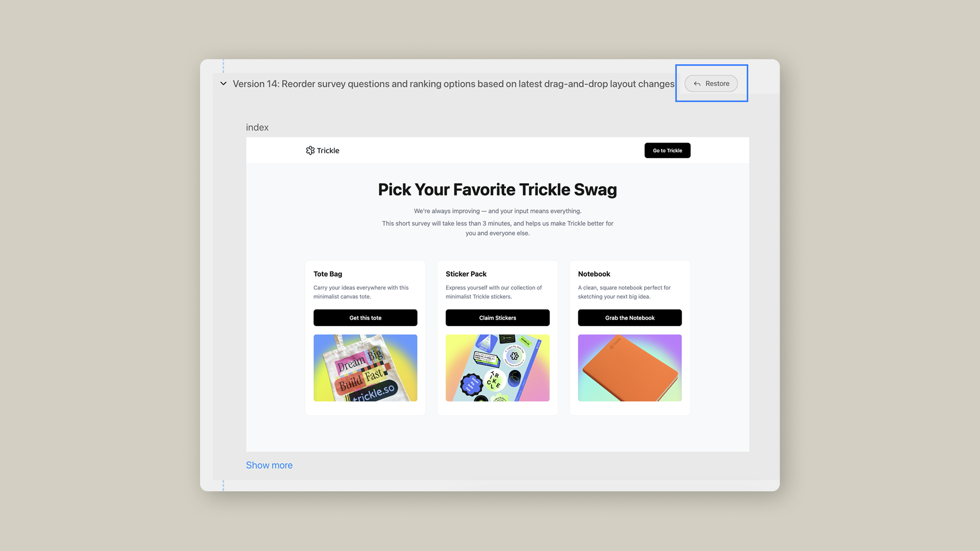Image resolution: width=980 pixels, height=551 pixels.
Task: Click the Pick Your Favorite Trickle Swag headline
Action: pos(497,189)
